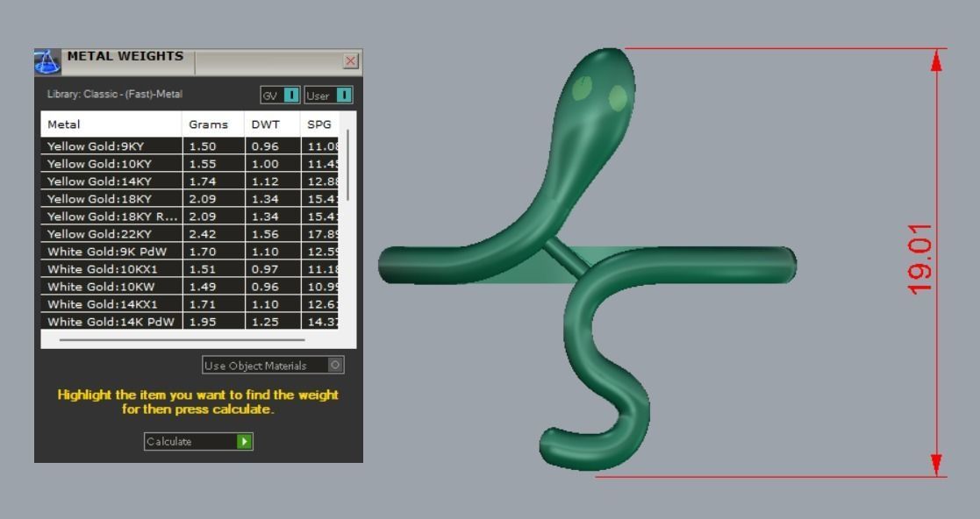The image size is (980, 519).
Task: Select the White Gold:14K PdW row
Action: (190, 321)
